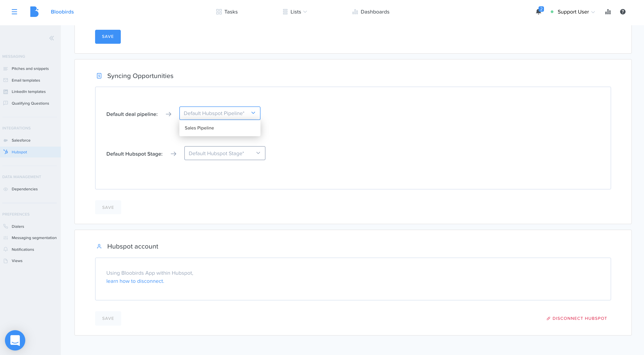Click the Salesforce cloud icon
The height and width of the screenshot is (355, 644).
click(5, 140)
